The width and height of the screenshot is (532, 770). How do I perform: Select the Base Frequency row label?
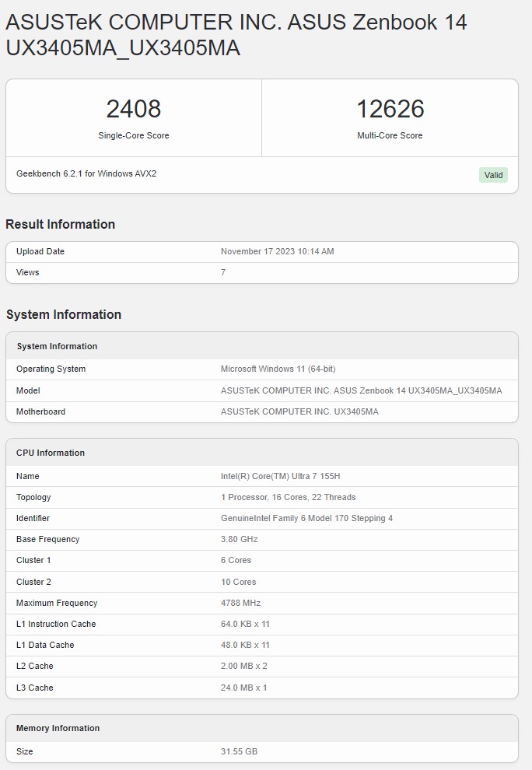[x=47, y=540]
